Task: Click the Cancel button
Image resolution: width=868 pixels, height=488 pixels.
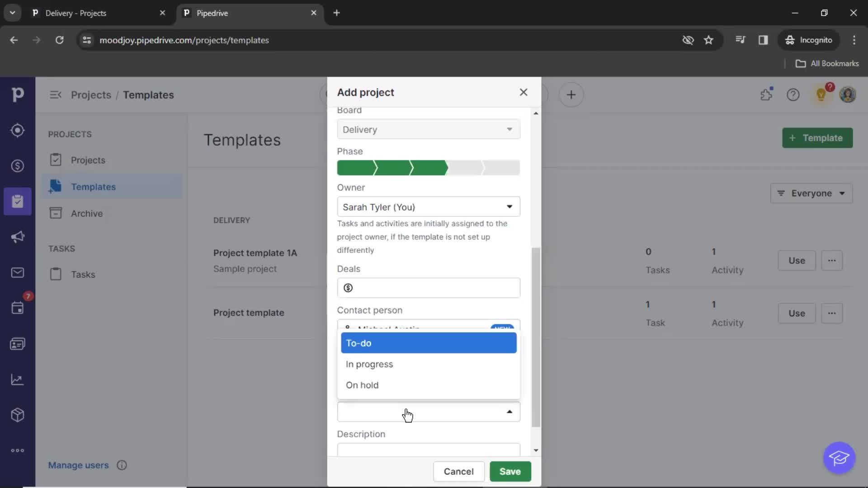Action: tap(458, 471)
